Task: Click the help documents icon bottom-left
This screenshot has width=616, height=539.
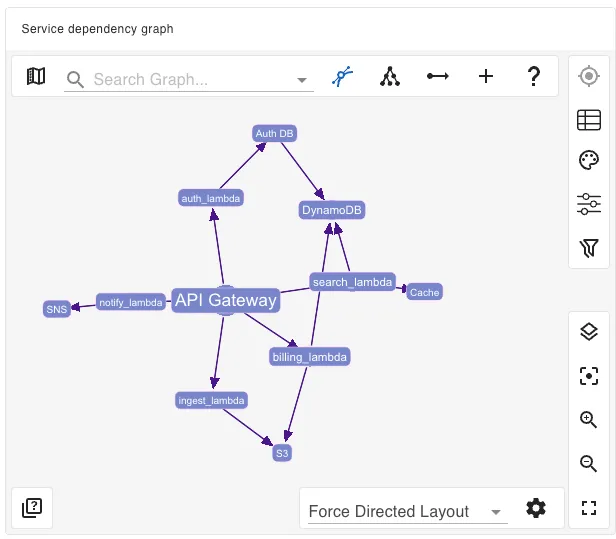Action: (x=32, y=508)
